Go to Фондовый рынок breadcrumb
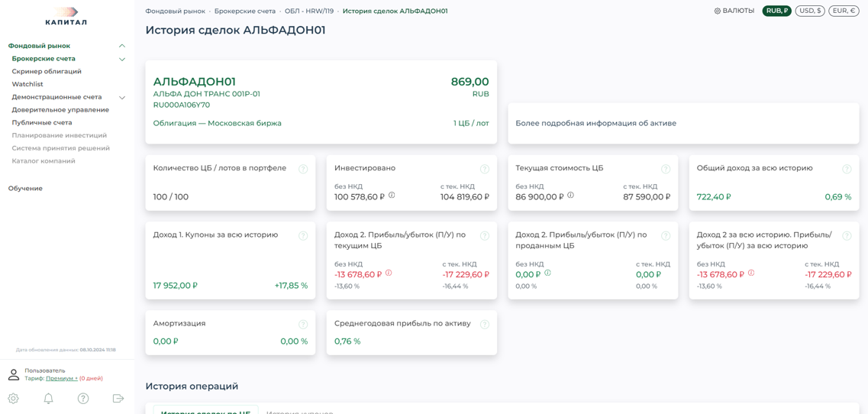This screenshot has width=868, height=414. click(175, 11)
